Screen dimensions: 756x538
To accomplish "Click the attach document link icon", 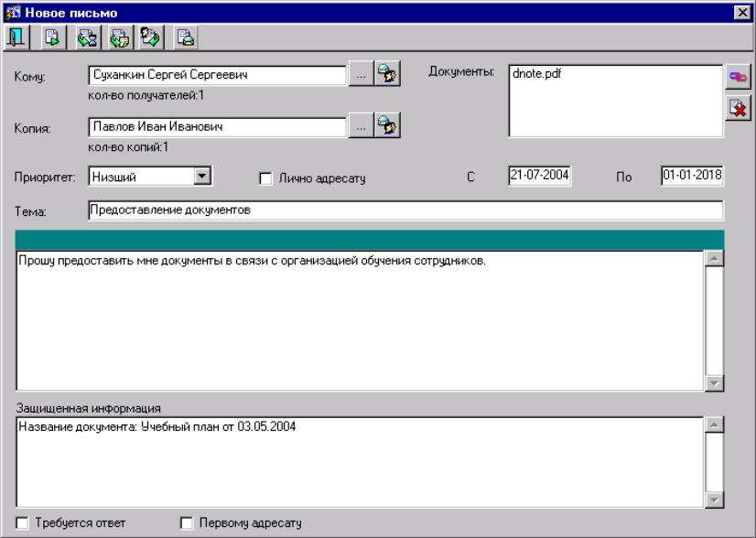I will [x=738, y=77].
